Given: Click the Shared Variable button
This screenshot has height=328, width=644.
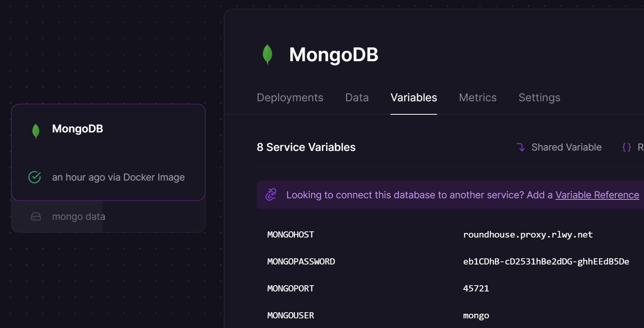Looking at the screenshot, I should click(x=559, y=147).
